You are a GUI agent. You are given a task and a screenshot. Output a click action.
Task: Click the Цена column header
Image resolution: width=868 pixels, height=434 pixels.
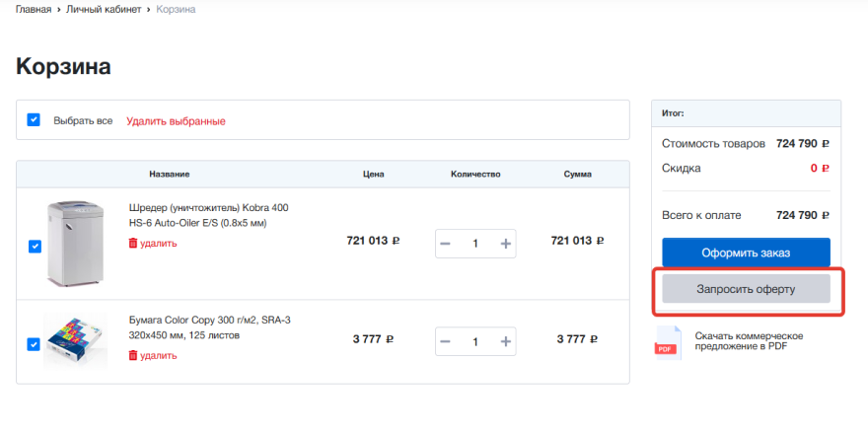click(x=374, y=175)
